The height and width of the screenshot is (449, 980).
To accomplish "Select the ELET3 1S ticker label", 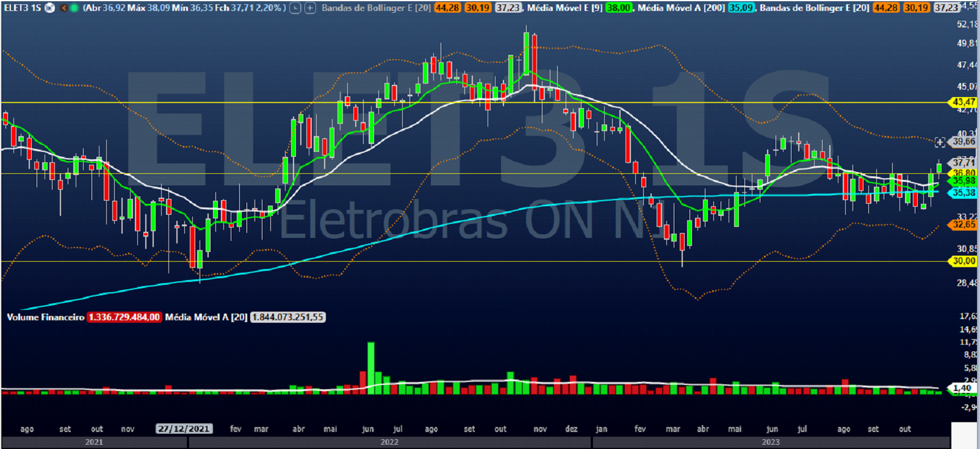I will pos(22,8).
